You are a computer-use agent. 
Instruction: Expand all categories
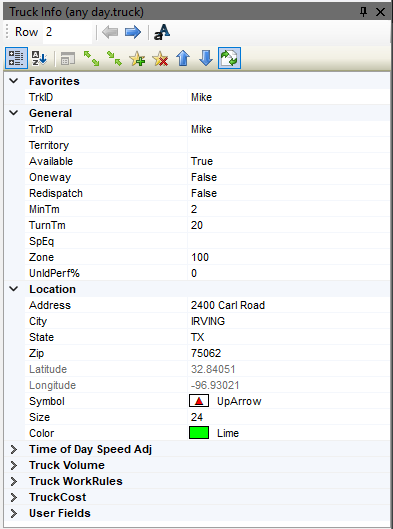pos(91,58)
